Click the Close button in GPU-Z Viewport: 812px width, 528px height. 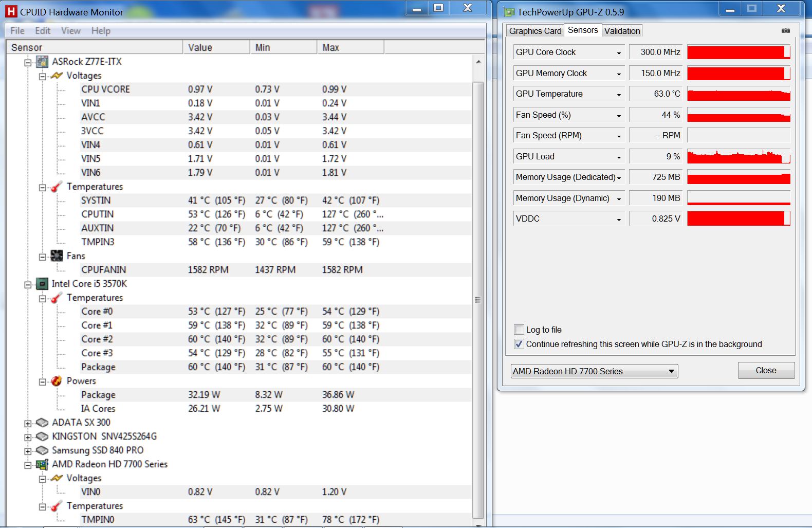click(x=766, y=371)
